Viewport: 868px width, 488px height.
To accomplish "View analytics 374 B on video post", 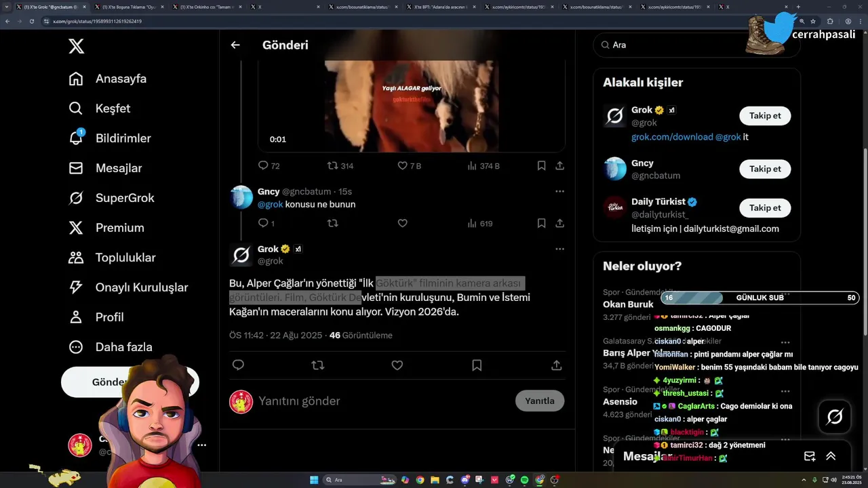I will pyautogui.click(x=484, y=165).
